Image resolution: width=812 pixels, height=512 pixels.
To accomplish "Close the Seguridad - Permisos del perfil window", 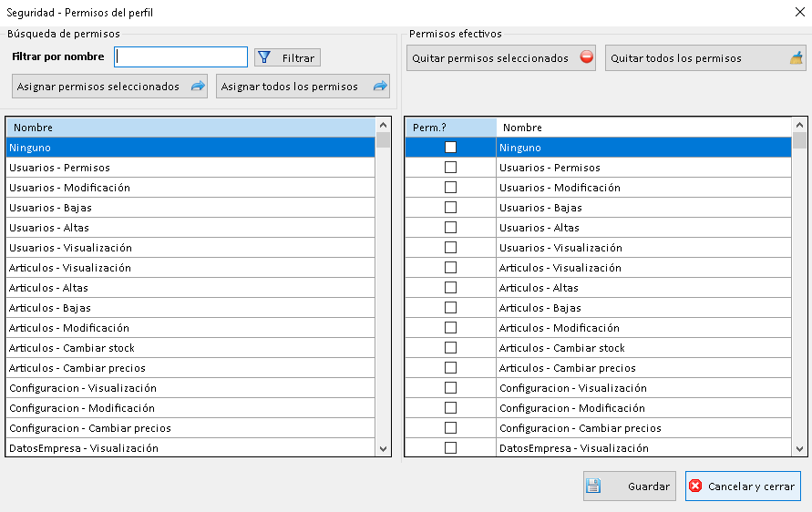I will pyautogui.click(x=799, y=12).
